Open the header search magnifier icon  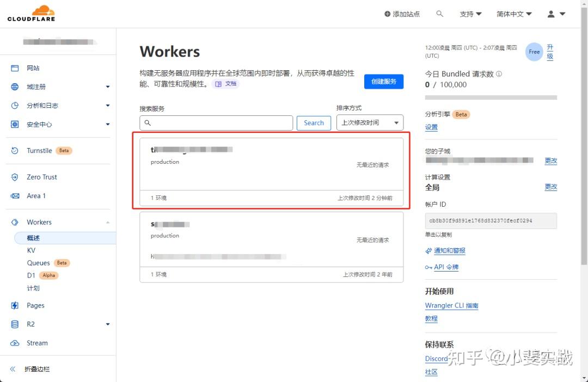[x=439, y=14]
